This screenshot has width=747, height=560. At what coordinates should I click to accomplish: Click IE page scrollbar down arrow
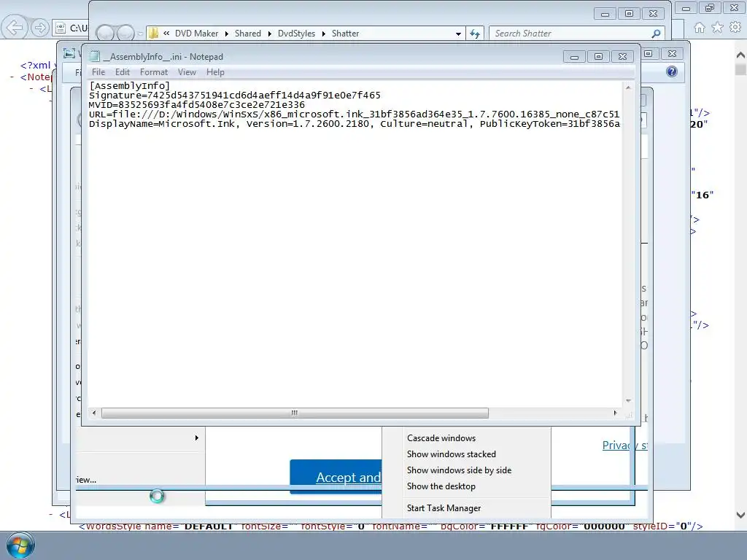coord(740,515)
